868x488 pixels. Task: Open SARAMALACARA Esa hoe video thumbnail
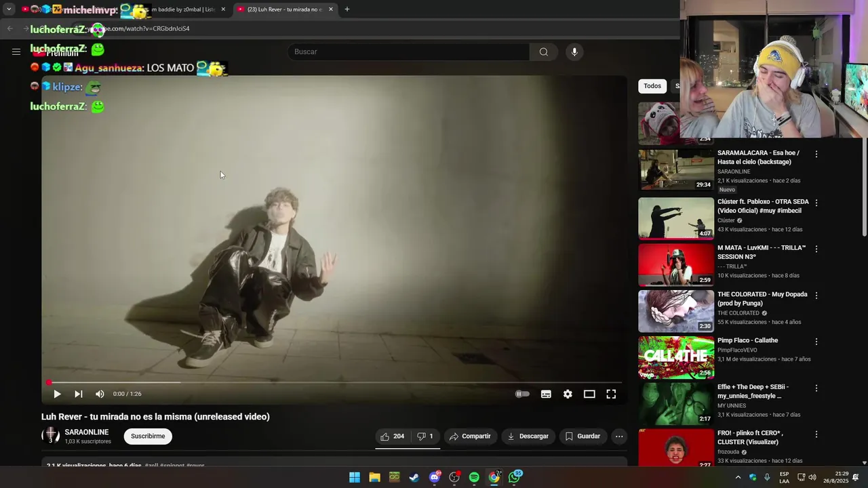click(x=676, y=170)
